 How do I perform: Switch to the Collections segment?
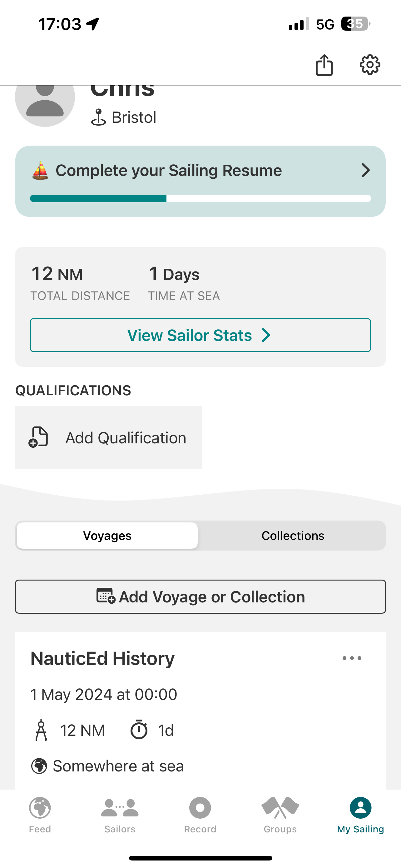[293, 536]
